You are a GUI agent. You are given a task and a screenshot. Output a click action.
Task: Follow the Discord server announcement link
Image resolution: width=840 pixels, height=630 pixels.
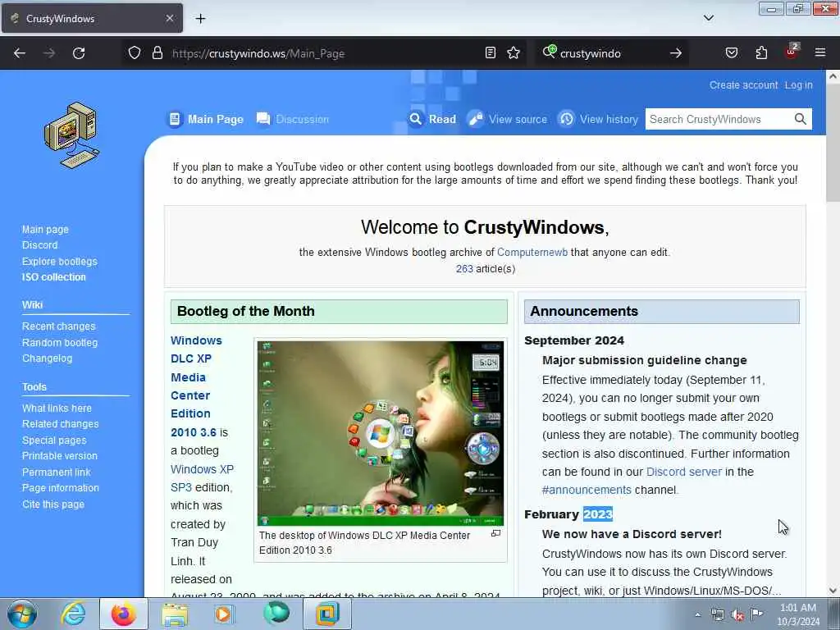coord(683,472)
